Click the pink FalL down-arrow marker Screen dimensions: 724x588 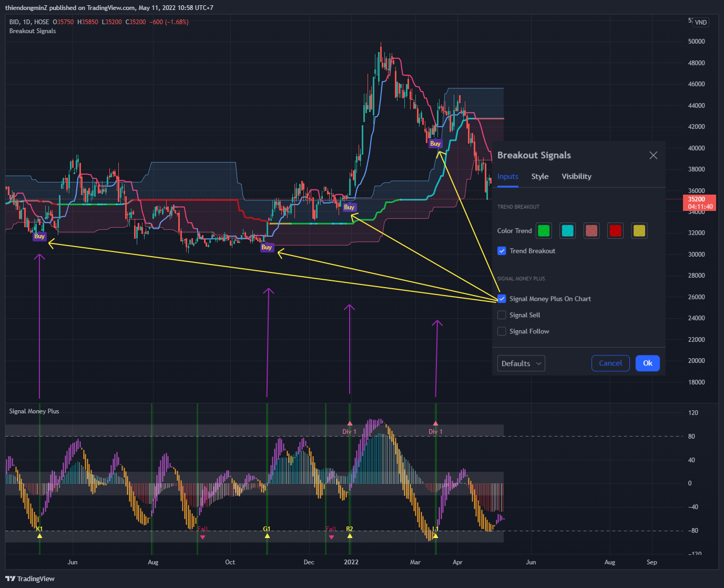(202, 537)
